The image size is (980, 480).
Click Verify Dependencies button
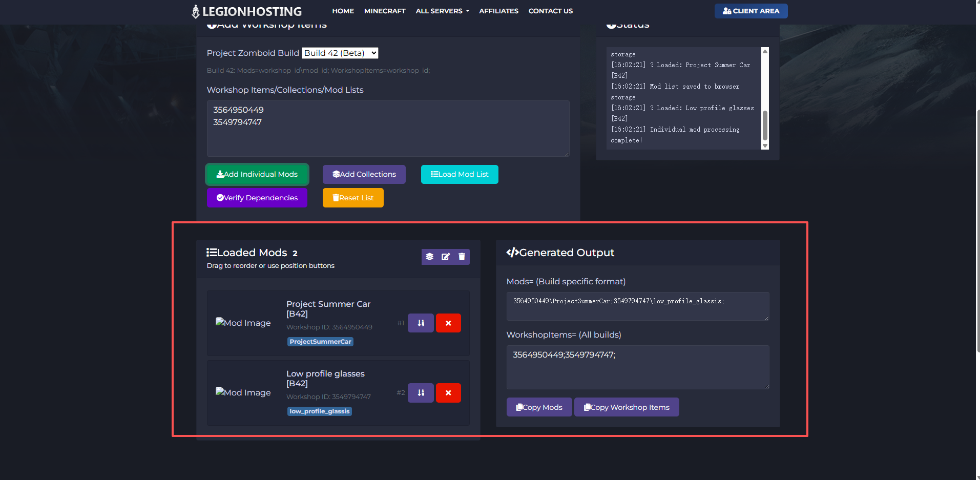click(257, 198)
